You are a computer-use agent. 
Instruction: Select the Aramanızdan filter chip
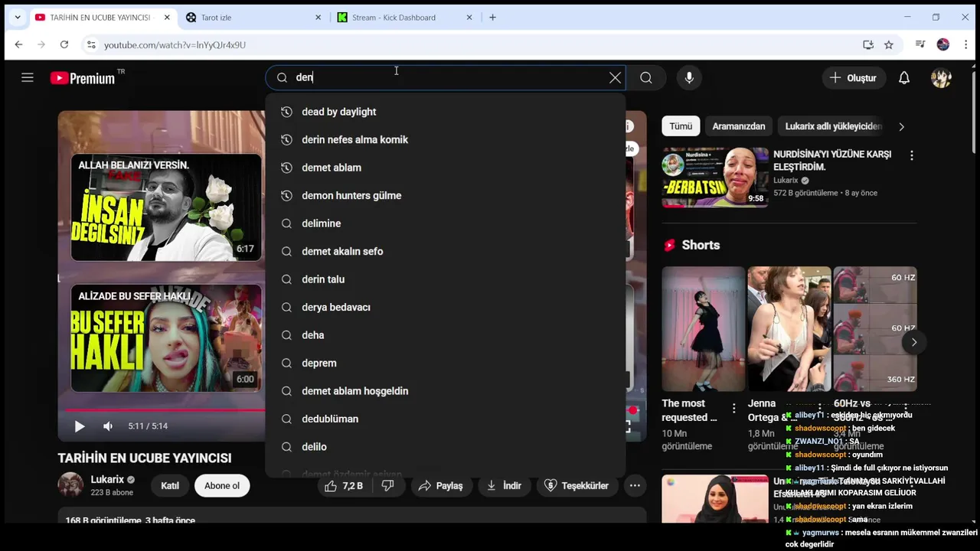click(x=739, y=126)
